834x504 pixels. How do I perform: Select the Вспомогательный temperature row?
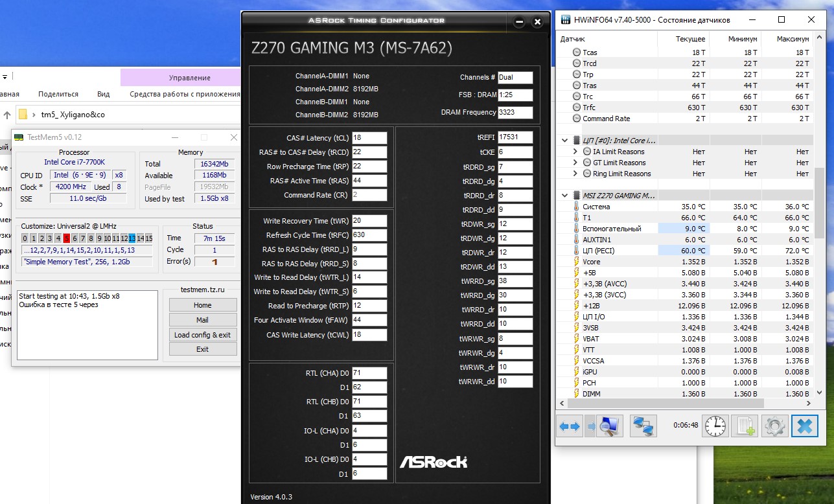click(x=685, y=229)
